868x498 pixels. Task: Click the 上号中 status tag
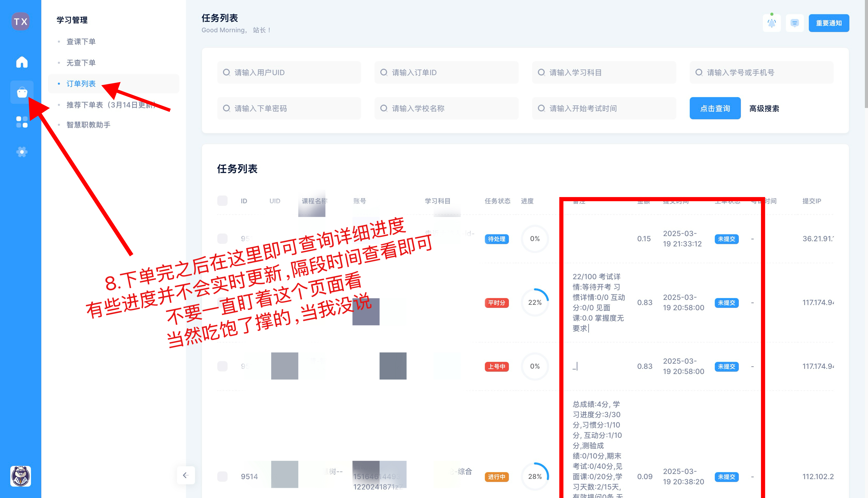[x=497, y=366]
